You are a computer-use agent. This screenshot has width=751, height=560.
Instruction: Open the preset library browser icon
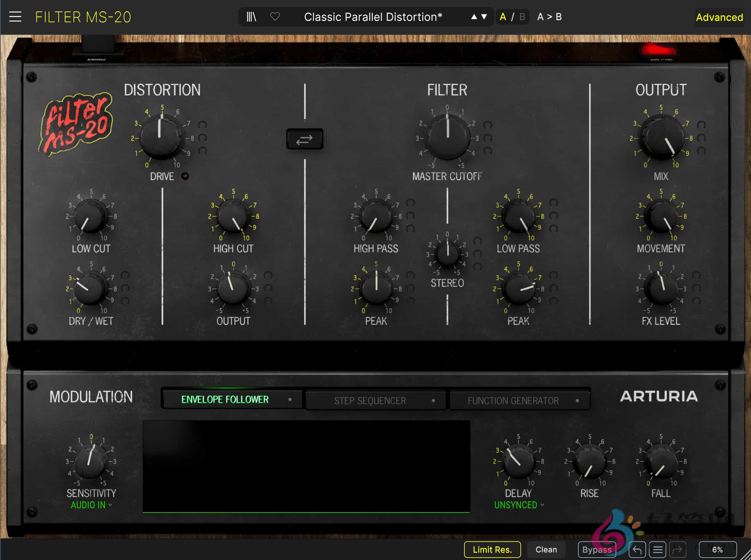coord(251,17)
